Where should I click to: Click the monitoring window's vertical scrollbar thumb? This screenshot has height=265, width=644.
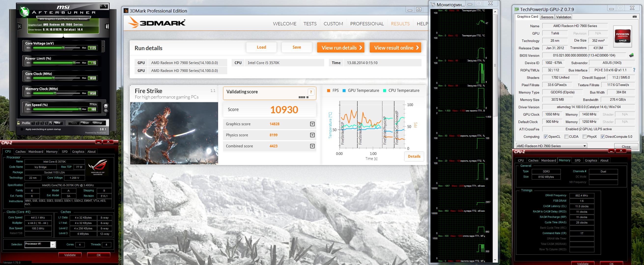pos(495,66)
